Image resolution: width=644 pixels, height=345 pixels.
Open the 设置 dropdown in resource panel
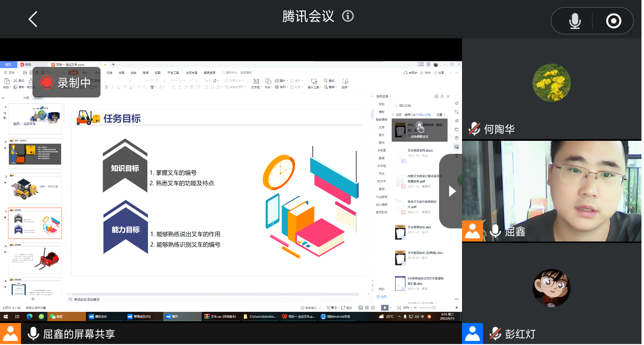(x=441, y=115)
